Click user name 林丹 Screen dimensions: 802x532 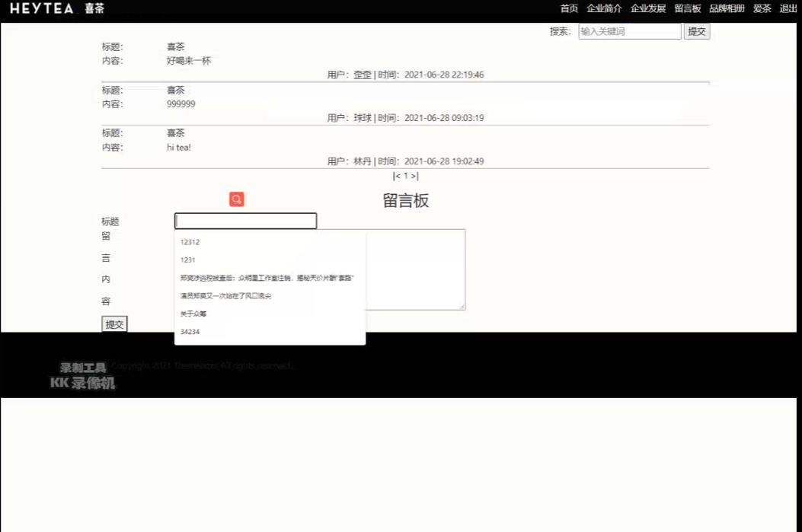pyautogui.click(x=363, y=161)
